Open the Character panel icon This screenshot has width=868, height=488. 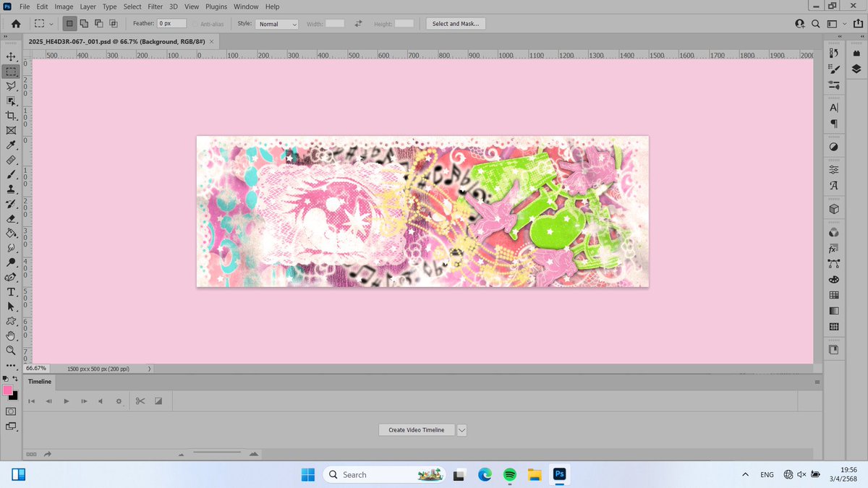834,107
